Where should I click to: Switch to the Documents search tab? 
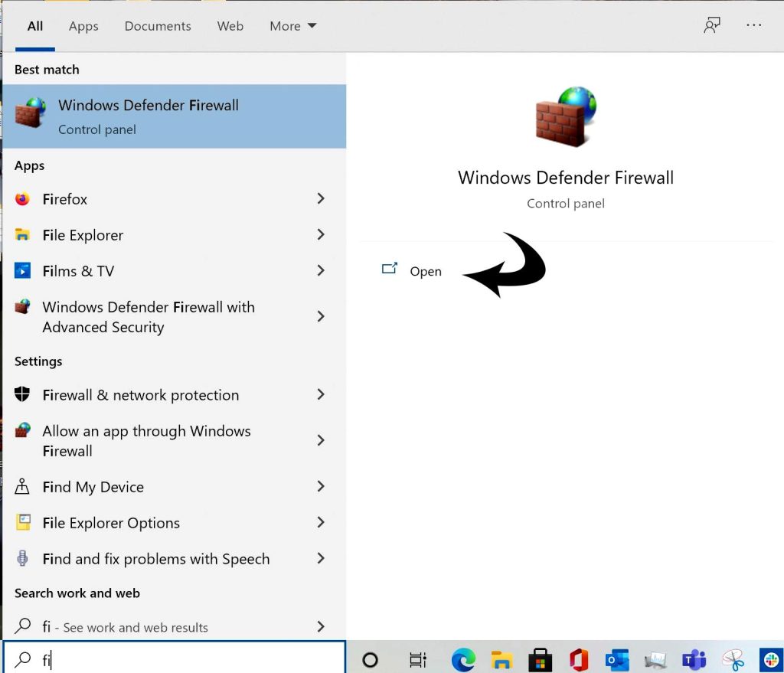[158, 26]
